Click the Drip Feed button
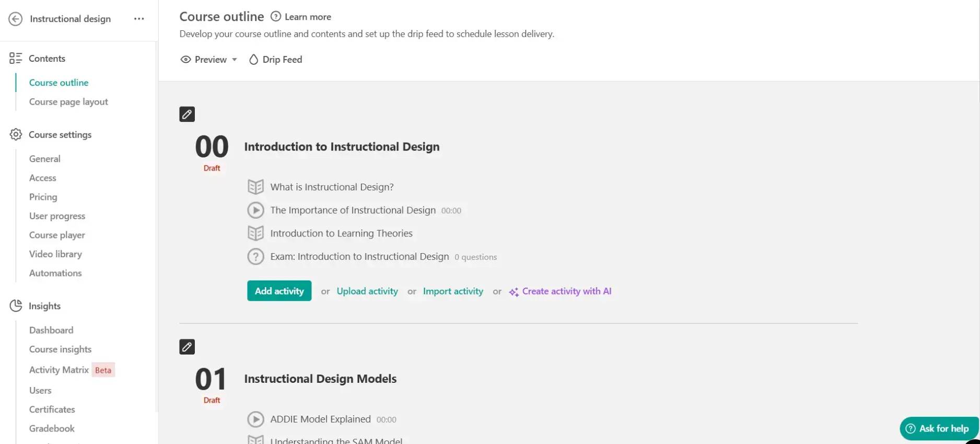 [x=276, y=60]
